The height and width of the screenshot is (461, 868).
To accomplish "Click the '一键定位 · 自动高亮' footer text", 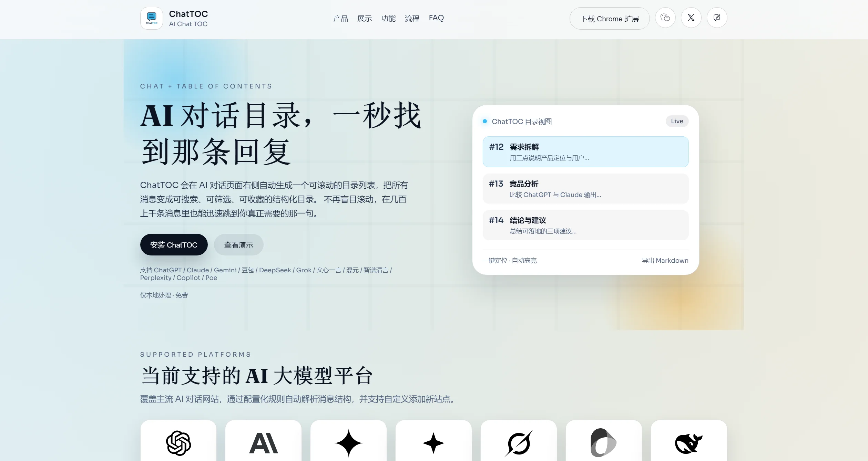I will [x=510, y=261].
